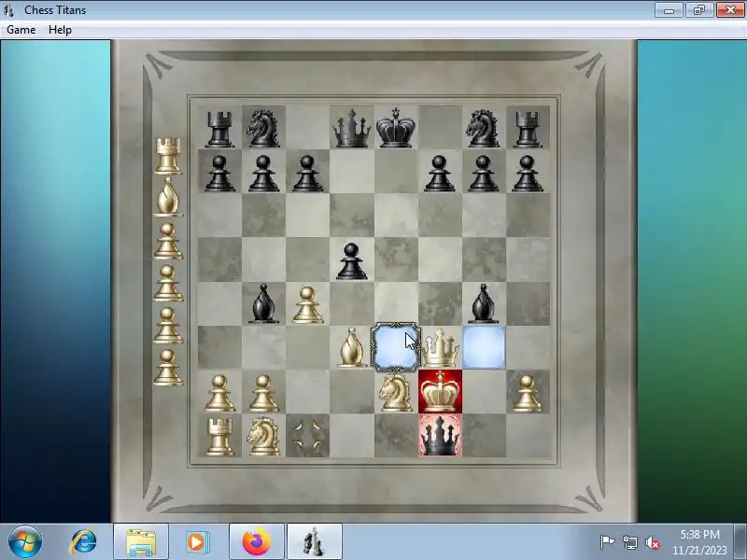Open Windows Media Player from taskbar
Screen dimensions: 747x560
coord(196,542)
